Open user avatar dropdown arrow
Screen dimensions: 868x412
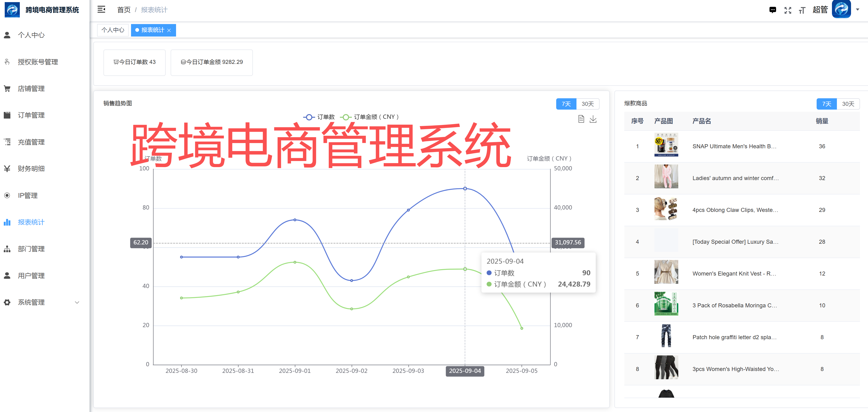(858, 9)
